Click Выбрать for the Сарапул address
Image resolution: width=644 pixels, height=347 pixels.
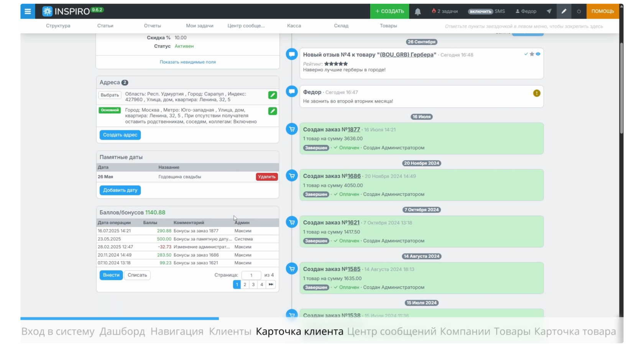pos(110,95)
